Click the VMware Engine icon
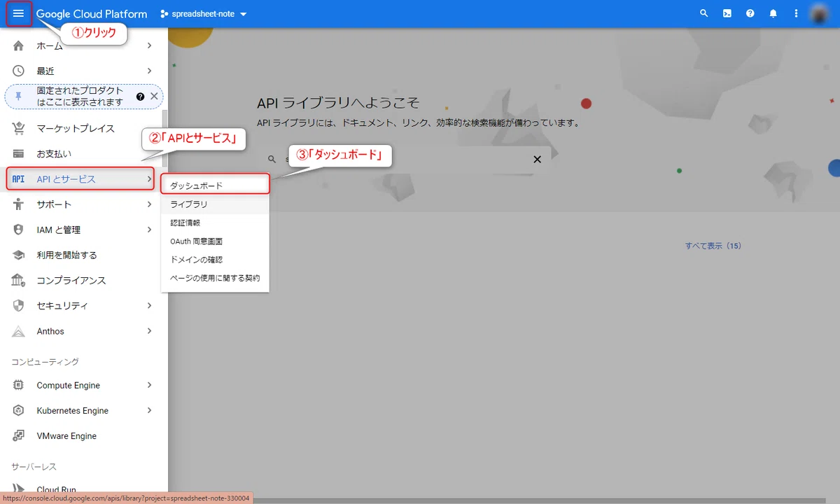This screenshot has width=840, height=504. pos(19,435)
